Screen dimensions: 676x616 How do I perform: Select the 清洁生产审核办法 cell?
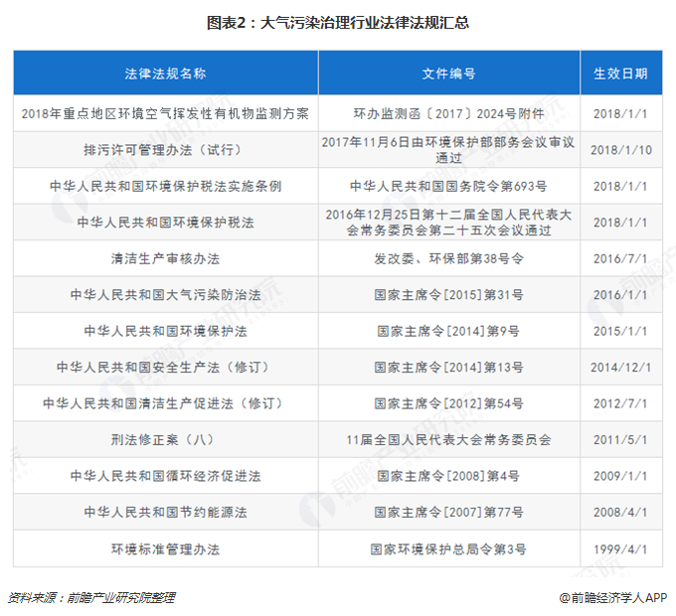pyautogui.click(x=165, y=258)
